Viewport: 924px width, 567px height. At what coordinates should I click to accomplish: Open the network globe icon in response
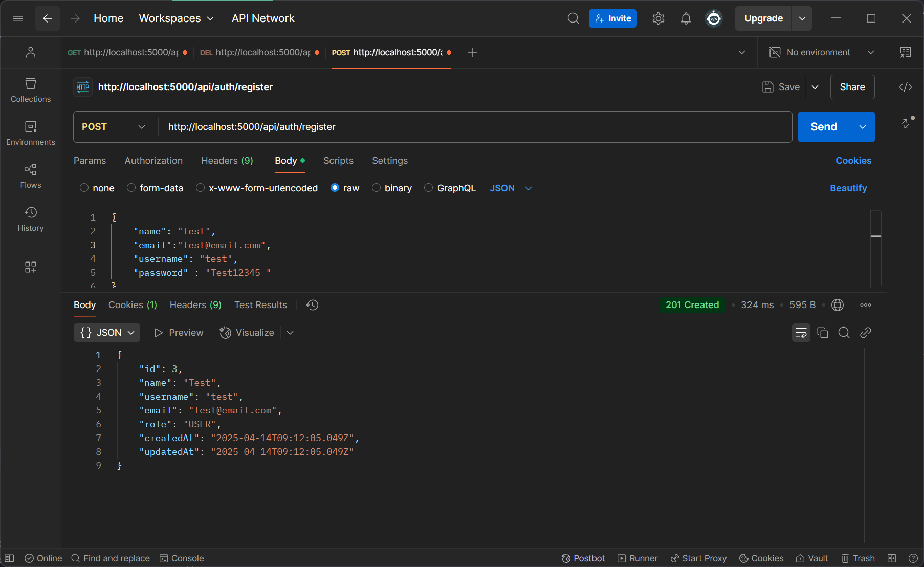click(838, 305)
